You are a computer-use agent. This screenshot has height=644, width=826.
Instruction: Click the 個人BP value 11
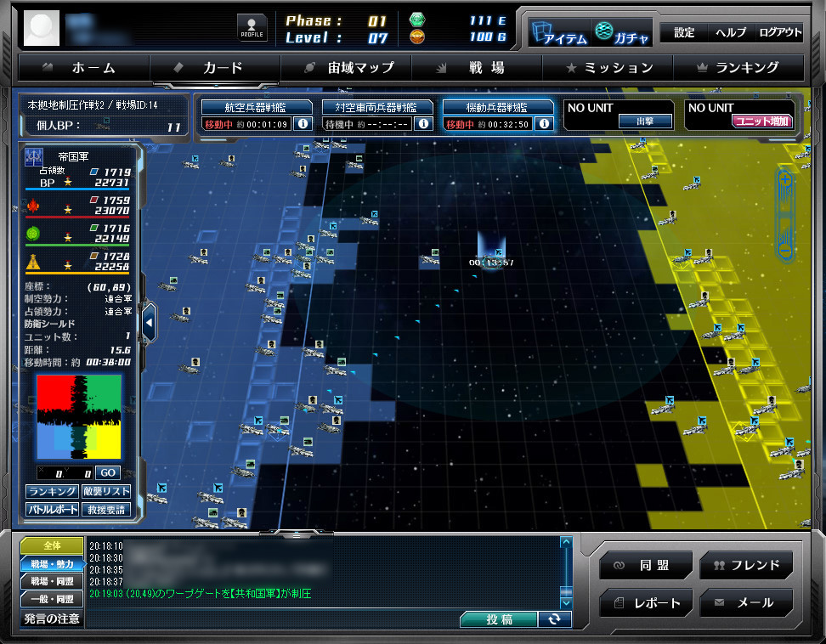click(x=174, y=127)
